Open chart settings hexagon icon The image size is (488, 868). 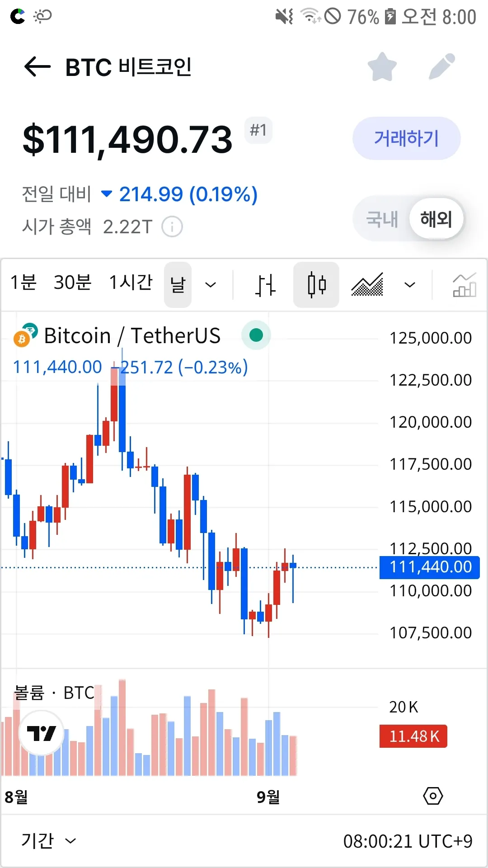tap(433, 796)
